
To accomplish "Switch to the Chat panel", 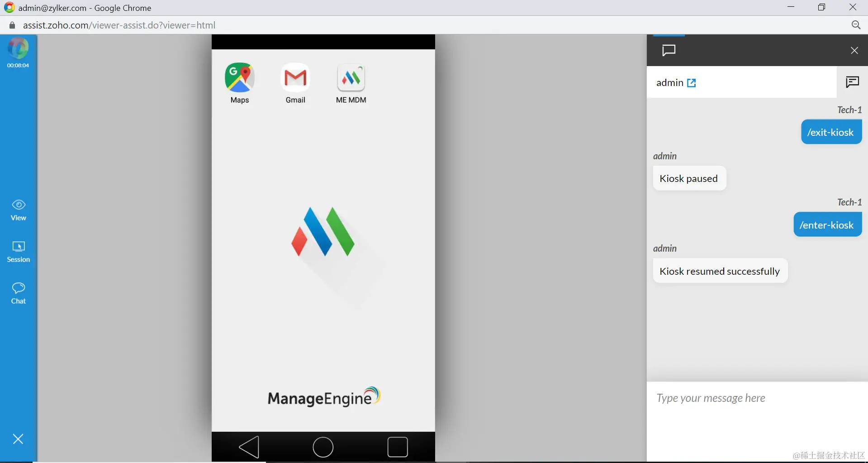I will point(18,293).
